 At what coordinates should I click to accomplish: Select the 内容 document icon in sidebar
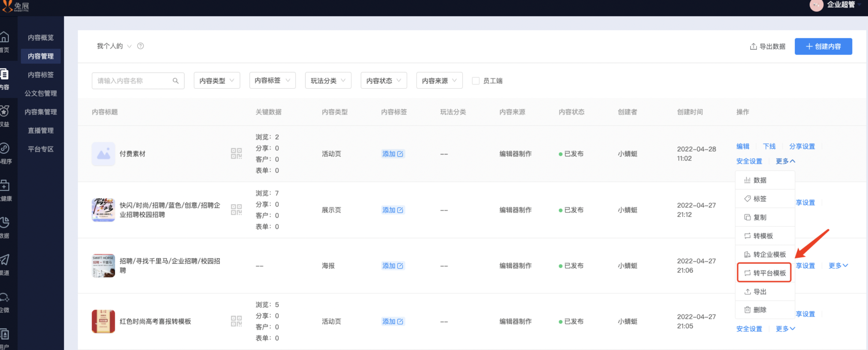pyautogui.click(x=4, y=74)
